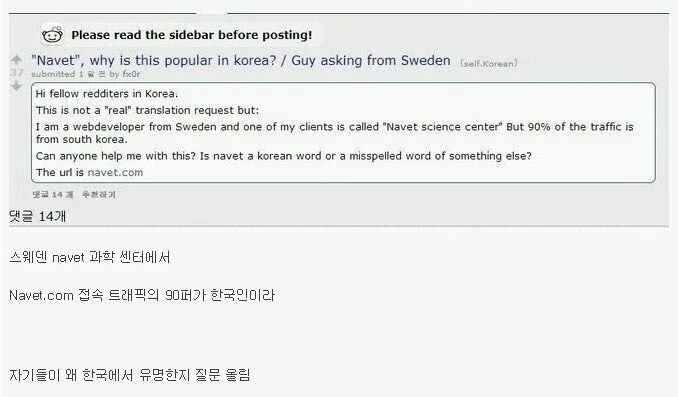
Task: Click the large 댓글 14개 heading
Action: (x=38, y=216)
